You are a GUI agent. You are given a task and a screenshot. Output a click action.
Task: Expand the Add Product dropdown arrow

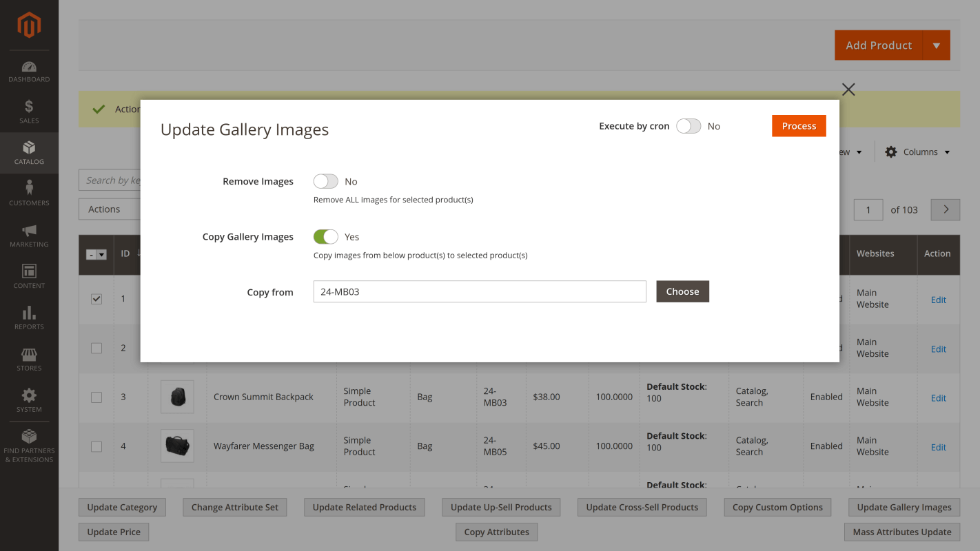pyautogui.click(x=936, y=45)
